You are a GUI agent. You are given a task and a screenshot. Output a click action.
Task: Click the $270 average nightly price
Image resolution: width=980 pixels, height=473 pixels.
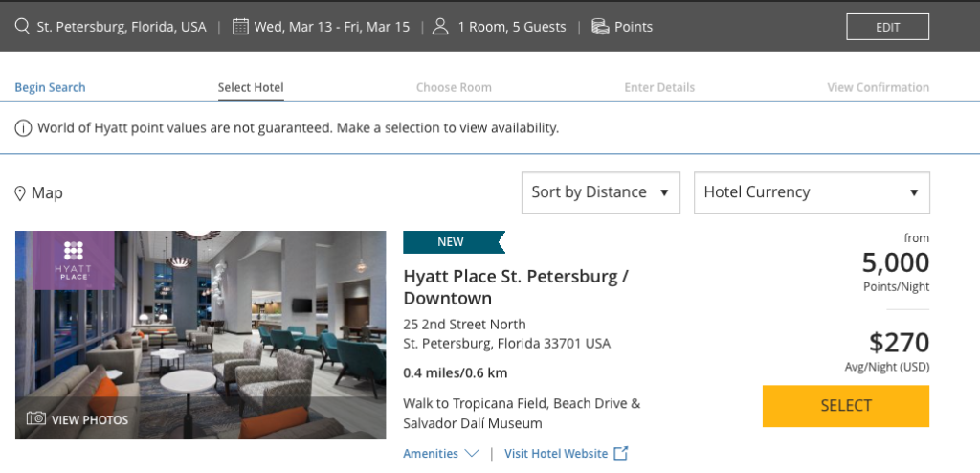pos(899,343)
